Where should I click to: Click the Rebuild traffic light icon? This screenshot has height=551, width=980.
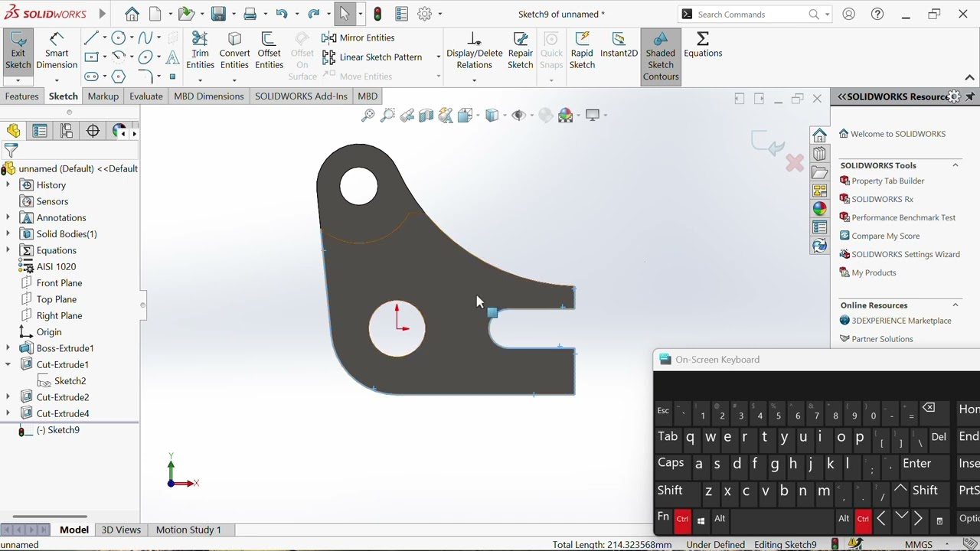(377, 14)
